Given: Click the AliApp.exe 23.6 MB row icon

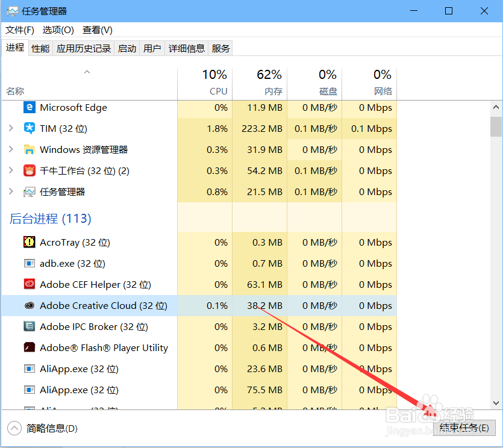Looking at the screenshot, I should click(x=29, y=369).
